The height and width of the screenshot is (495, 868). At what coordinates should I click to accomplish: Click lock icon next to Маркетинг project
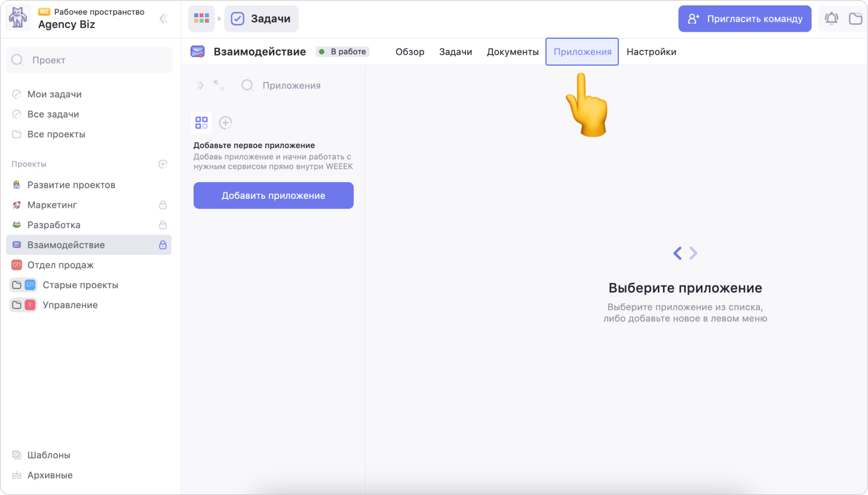click(x=162, y=205)
